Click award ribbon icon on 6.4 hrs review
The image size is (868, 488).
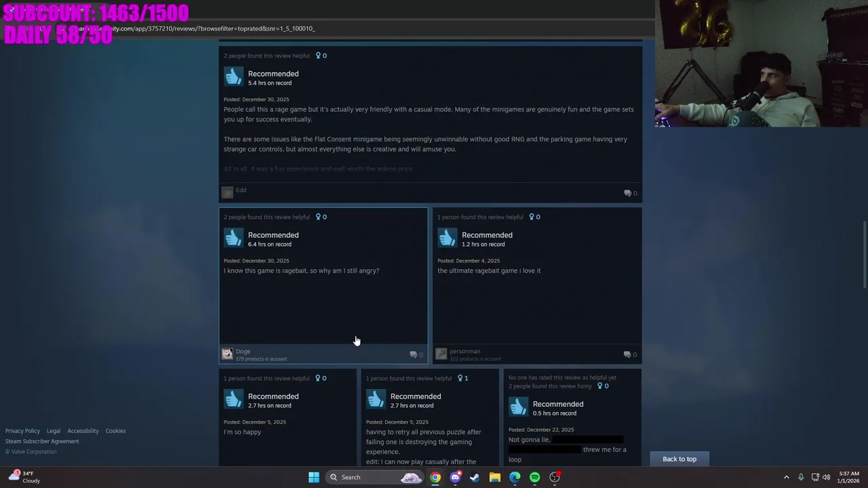318,217
